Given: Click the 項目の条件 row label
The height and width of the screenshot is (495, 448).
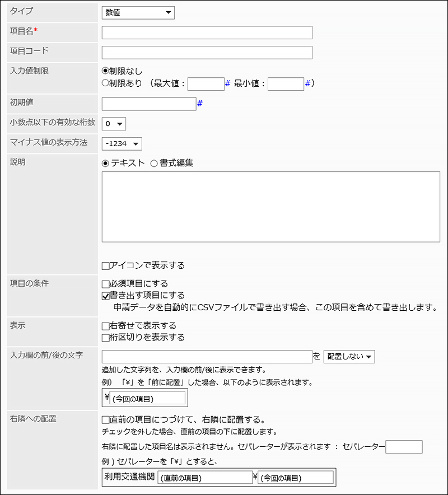Looking at the screenshot, I should pos(29,283).
